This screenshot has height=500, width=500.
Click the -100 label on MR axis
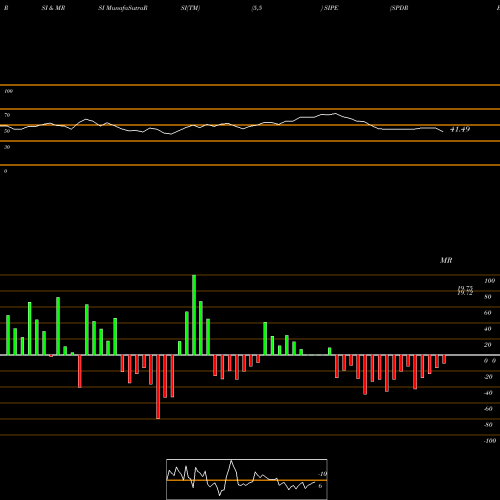point(490,441)
